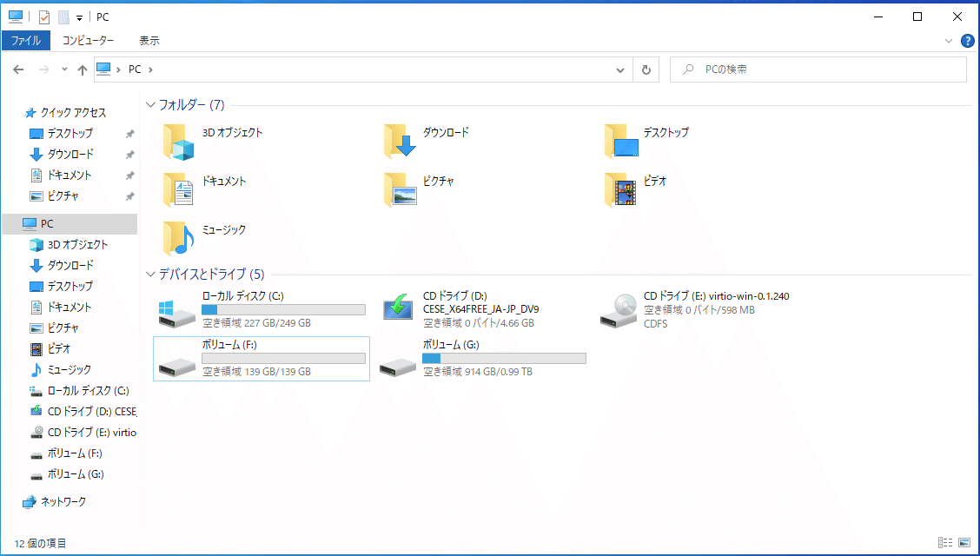The image size is (980, 556).
Task: Select ローカル ディスク (C:) in navigation tree
Action: (x=88, y=390)
